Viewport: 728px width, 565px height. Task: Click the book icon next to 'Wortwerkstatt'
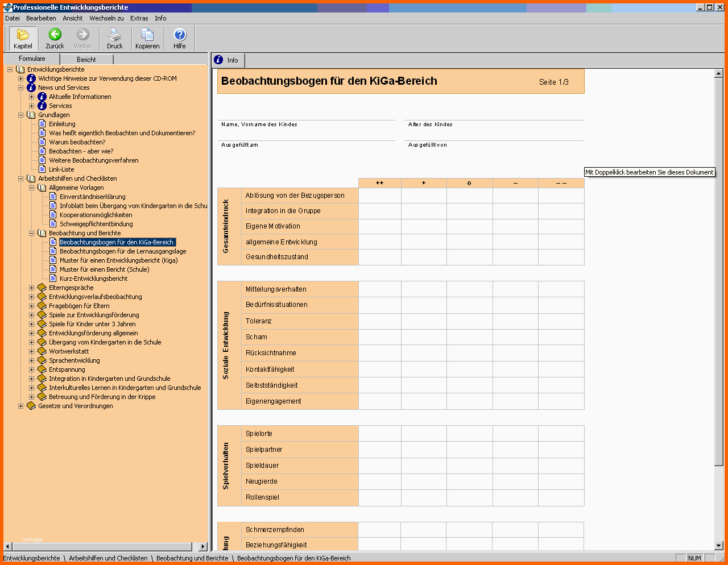pos(42,351)
